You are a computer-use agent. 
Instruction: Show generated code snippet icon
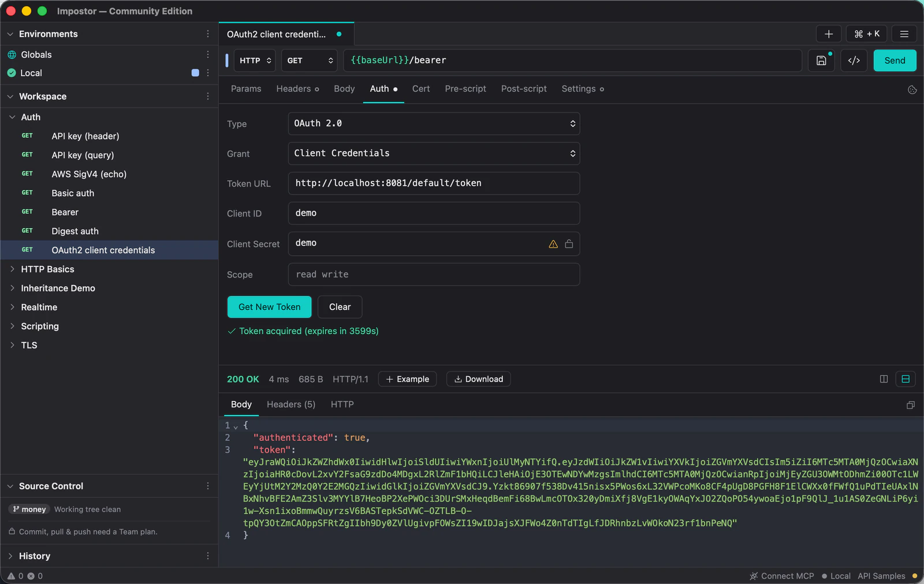pyautogui.click(x=854, y=61)
